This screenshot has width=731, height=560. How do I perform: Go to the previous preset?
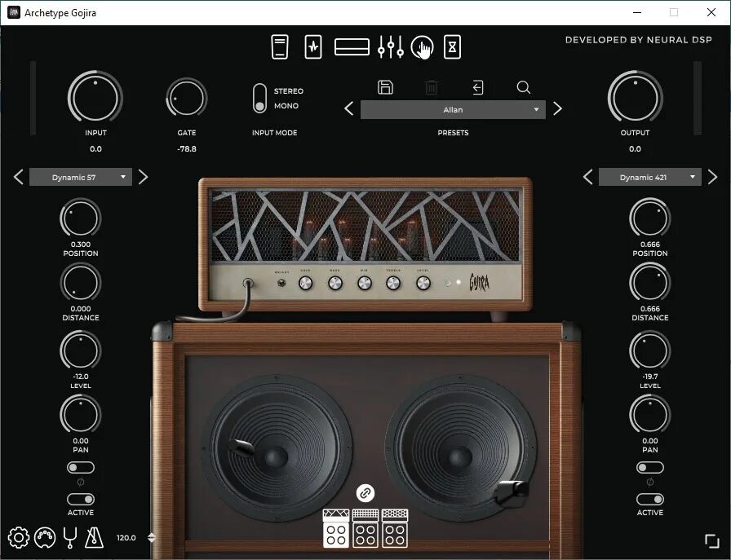348,109
